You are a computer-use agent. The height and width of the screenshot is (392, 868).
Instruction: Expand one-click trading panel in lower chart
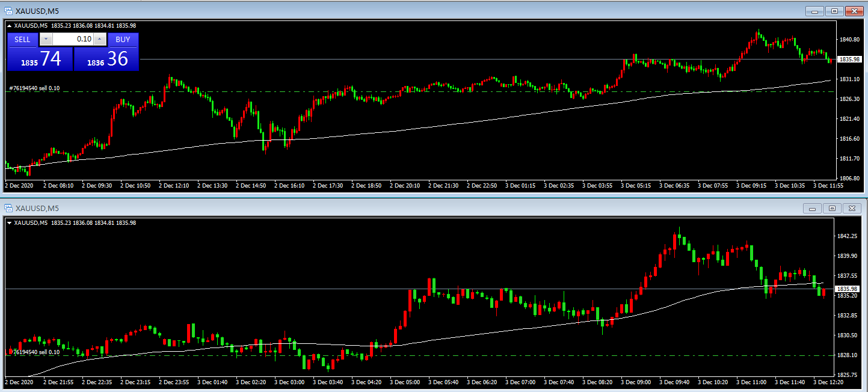click(x=9, y=223)
